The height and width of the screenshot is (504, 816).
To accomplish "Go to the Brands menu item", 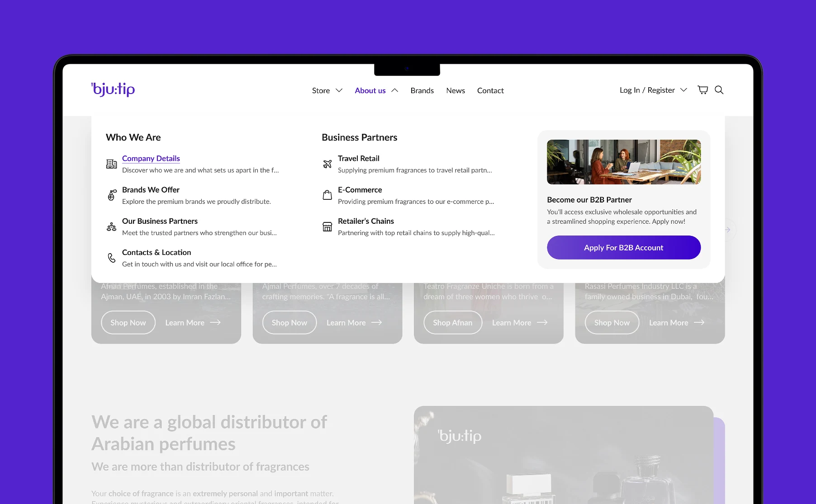I will 422,90.
